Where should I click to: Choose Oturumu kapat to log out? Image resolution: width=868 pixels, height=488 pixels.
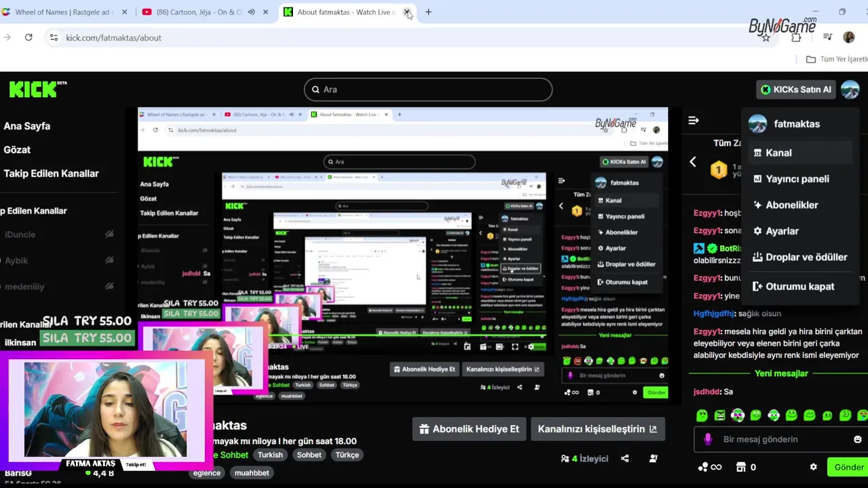coord(800,287)
